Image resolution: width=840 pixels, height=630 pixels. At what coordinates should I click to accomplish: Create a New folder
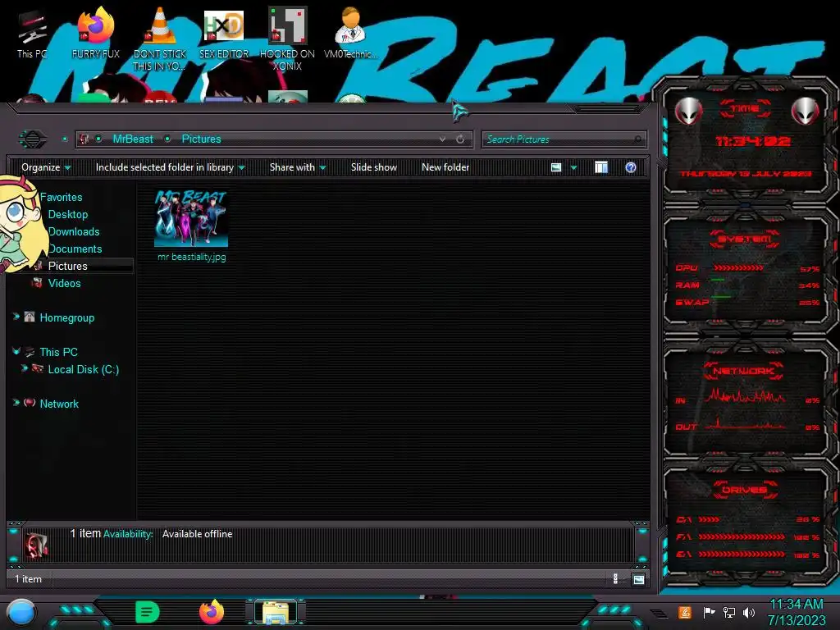click(x=445, y=167)
